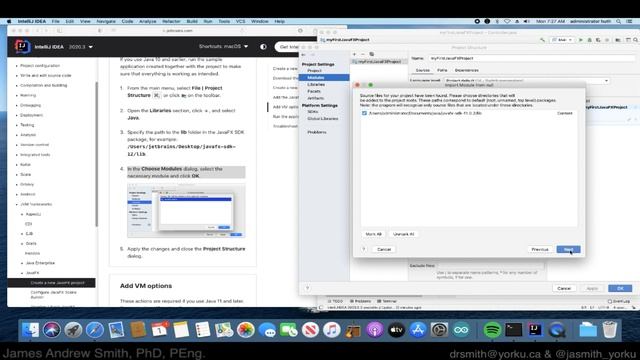This screenshot has width=640, height=360.
Task: Click the Choose Modules dialog screenshot thumbnail
Action: click(186, 211)
